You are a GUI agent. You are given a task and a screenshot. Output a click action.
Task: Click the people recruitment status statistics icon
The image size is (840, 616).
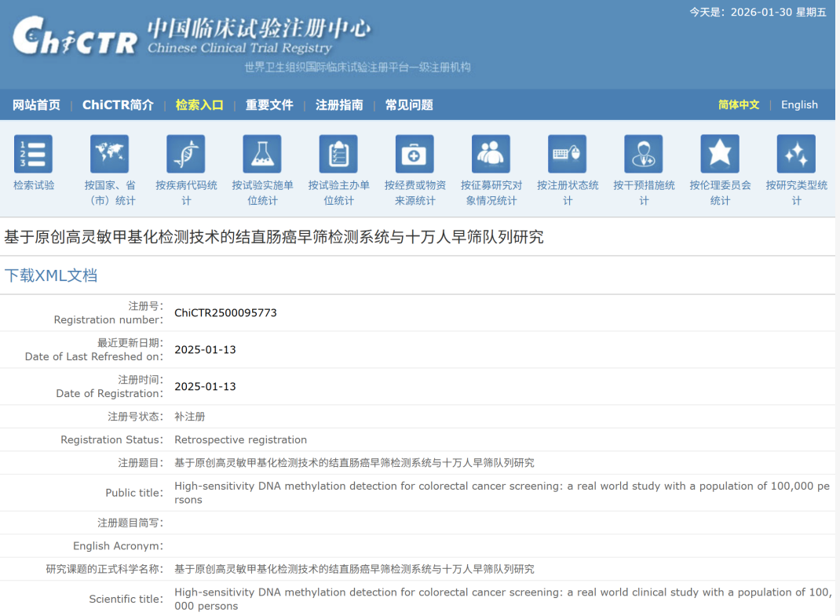tap(491, 154)
